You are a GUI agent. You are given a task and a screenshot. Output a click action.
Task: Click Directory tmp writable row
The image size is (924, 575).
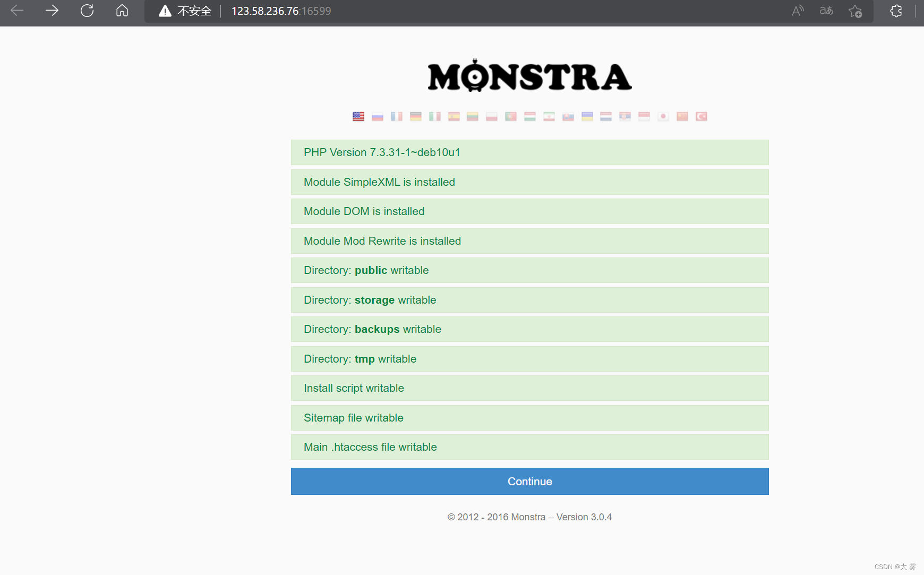point(530,359)
